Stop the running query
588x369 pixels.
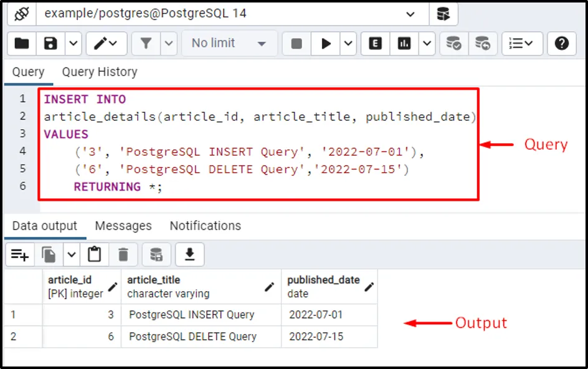(296, 44)
